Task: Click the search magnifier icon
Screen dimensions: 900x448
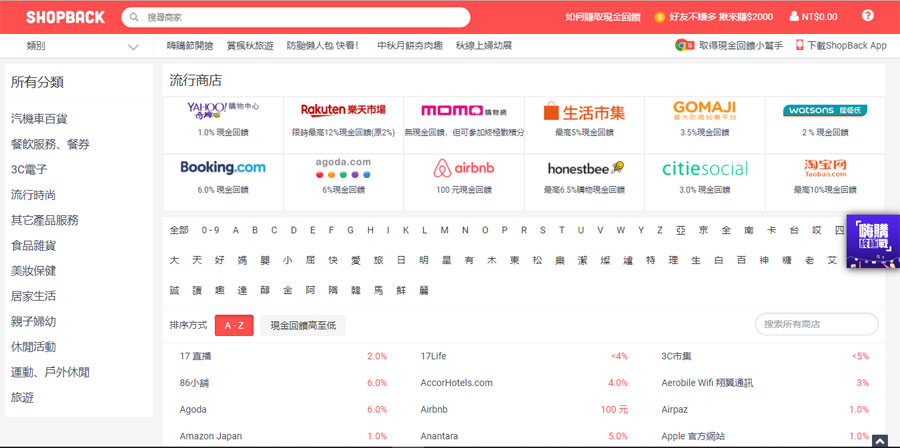Action: tap(134, 17)
